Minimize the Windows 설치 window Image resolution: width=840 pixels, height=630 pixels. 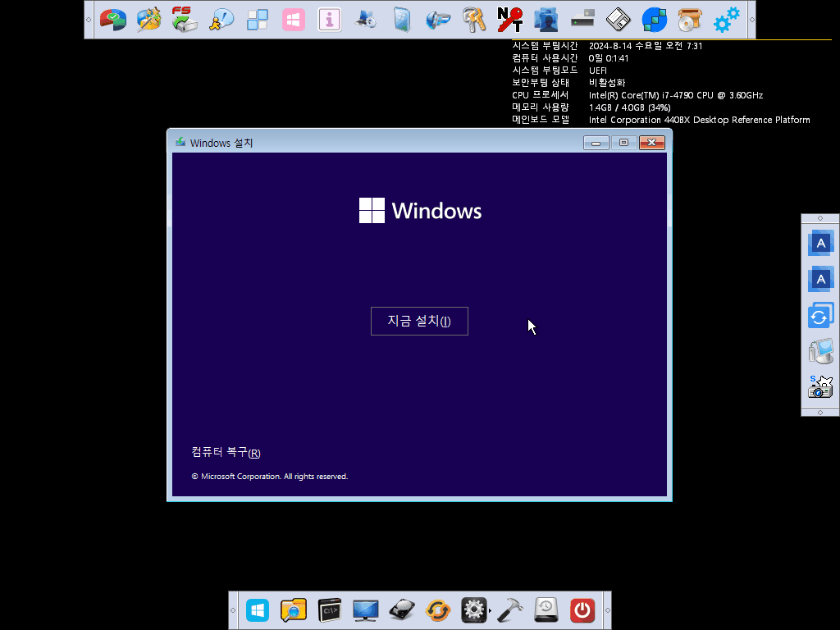click(596, 143)
